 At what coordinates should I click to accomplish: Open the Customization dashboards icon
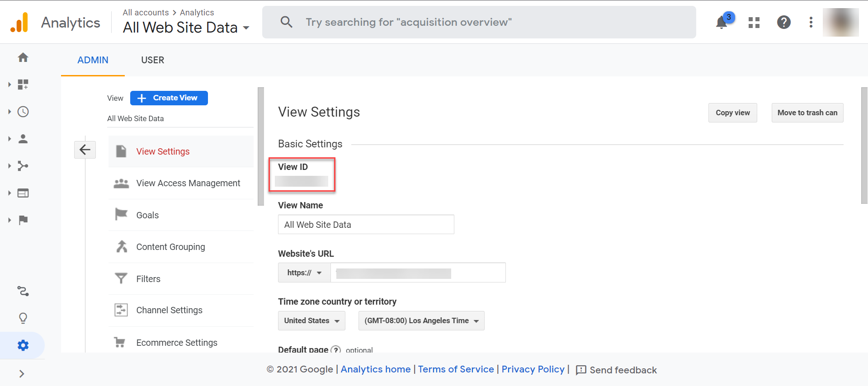(23, 85)
